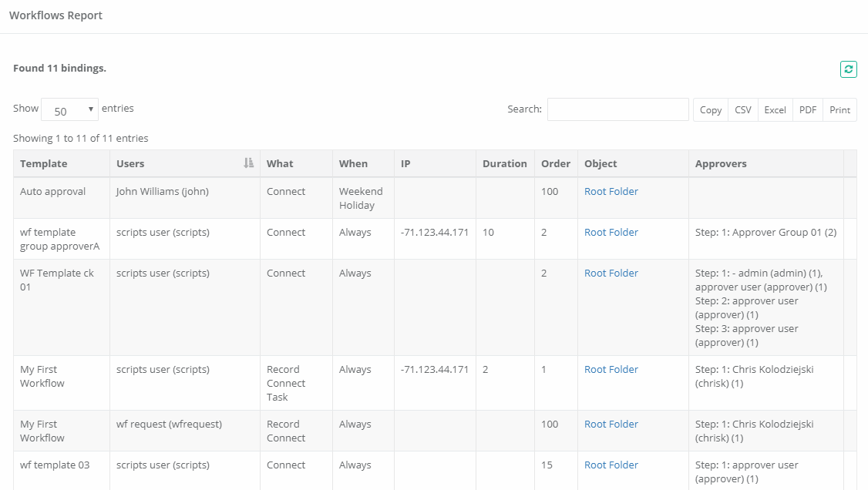Viewport: 868px width, 490px height.
Task: Click 'wf template group approverA' cell
Action: click(60, 239)
